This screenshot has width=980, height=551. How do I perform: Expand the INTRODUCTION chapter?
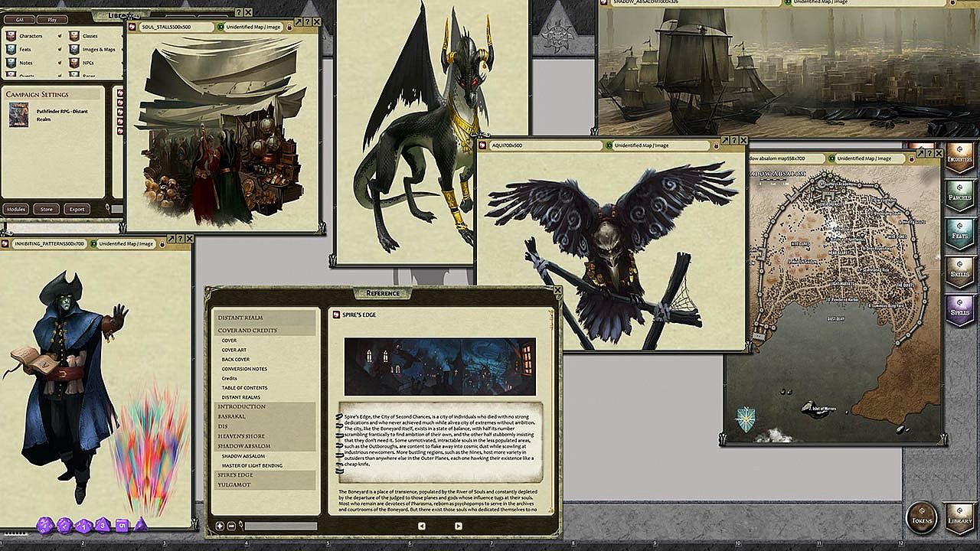click(266, 406)
